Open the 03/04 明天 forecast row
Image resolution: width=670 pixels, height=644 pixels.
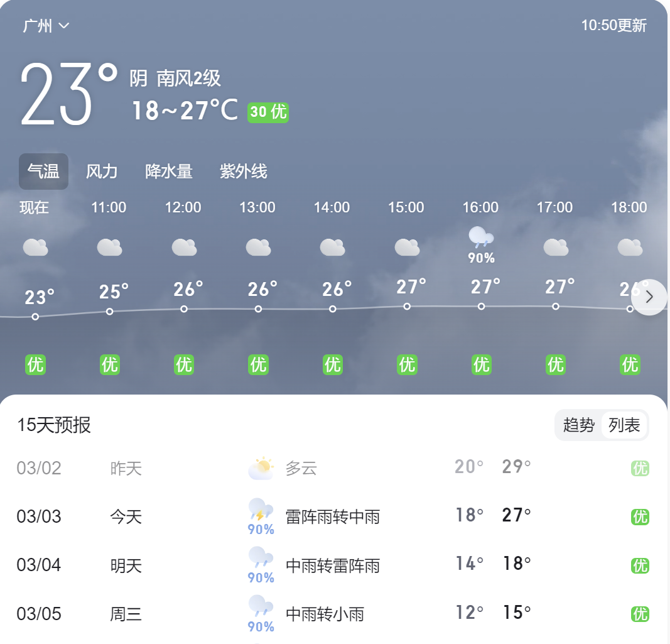[333, 565]
